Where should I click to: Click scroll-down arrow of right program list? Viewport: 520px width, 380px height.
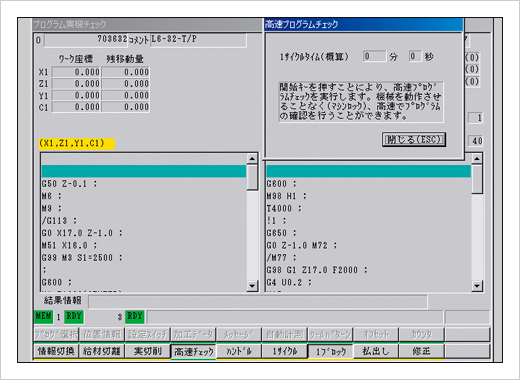coord(477,286)
